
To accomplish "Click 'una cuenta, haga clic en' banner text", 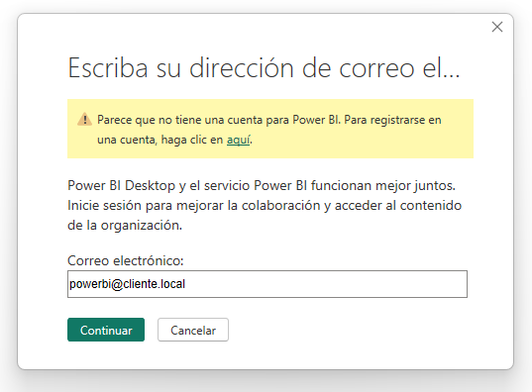I will 160,140.
